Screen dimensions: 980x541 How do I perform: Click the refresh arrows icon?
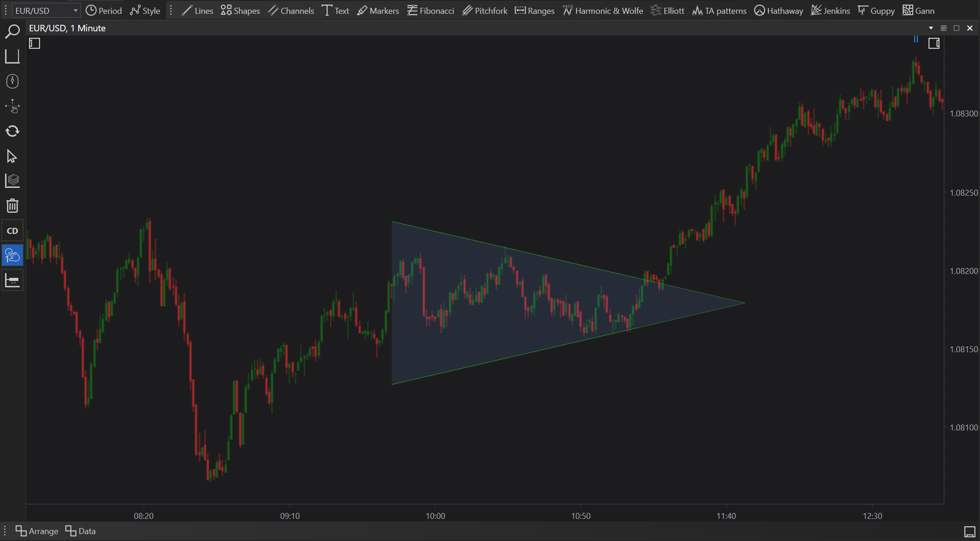[12, 131]
